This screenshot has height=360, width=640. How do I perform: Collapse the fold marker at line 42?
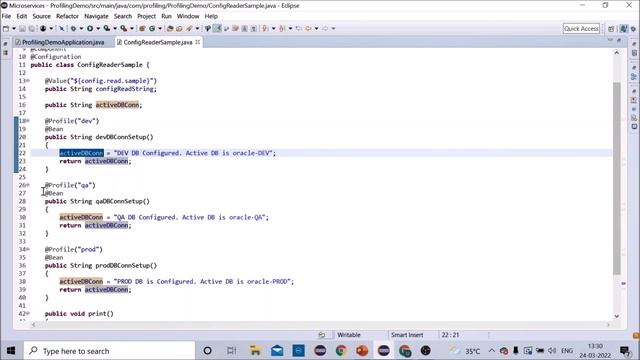[28, 313]
